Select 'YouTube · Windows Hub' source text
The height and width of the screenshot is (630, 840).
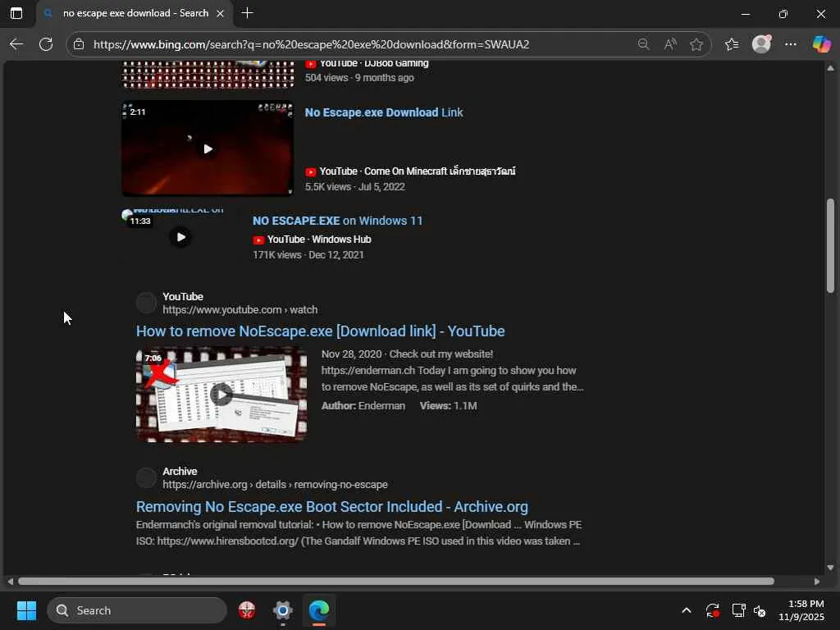coord(319,240)
